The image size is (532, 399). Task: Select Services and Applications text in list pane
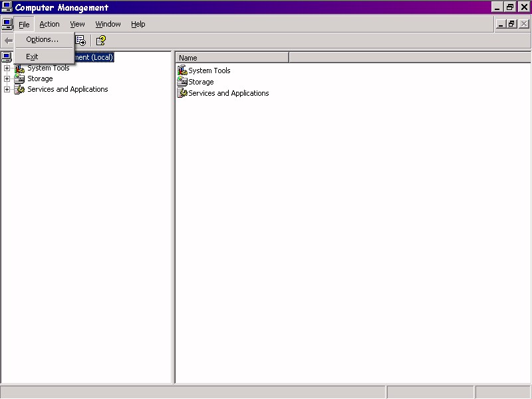coord(229,93)
